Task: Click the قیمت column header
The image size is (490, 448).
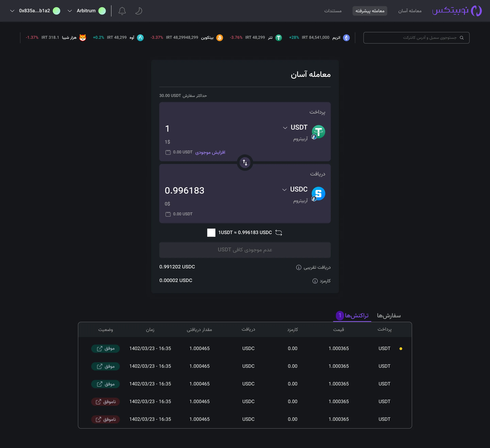Action: (x=339, y=329)
